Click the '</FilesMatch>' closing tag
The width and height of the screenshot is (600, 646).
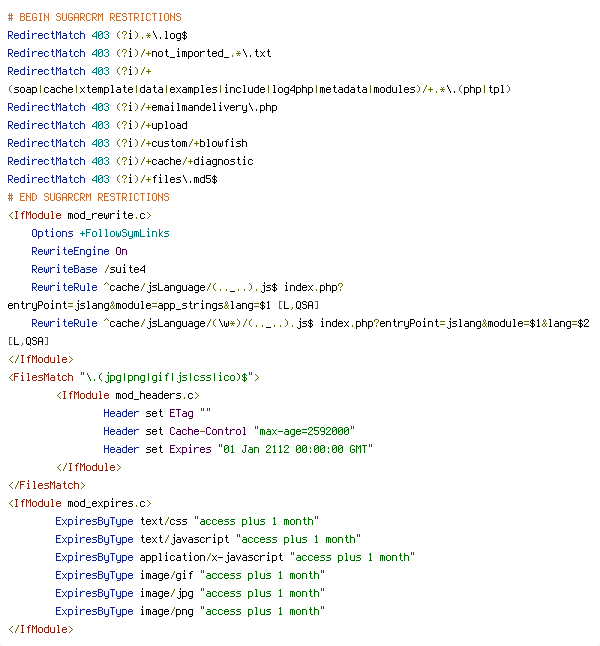(x=47, y=485)
